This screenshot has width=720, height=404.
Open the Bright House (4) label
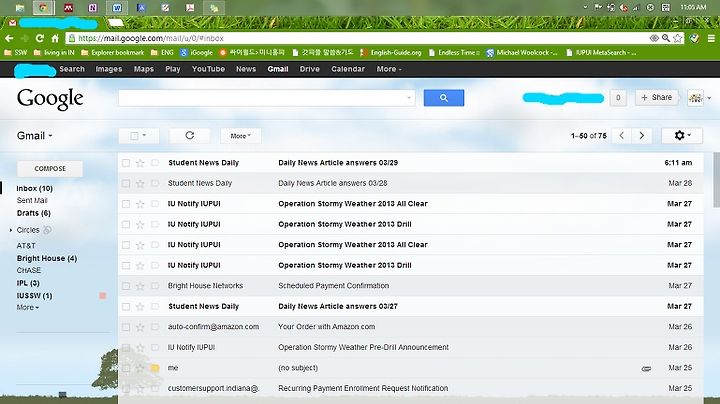tap(47, 258)
